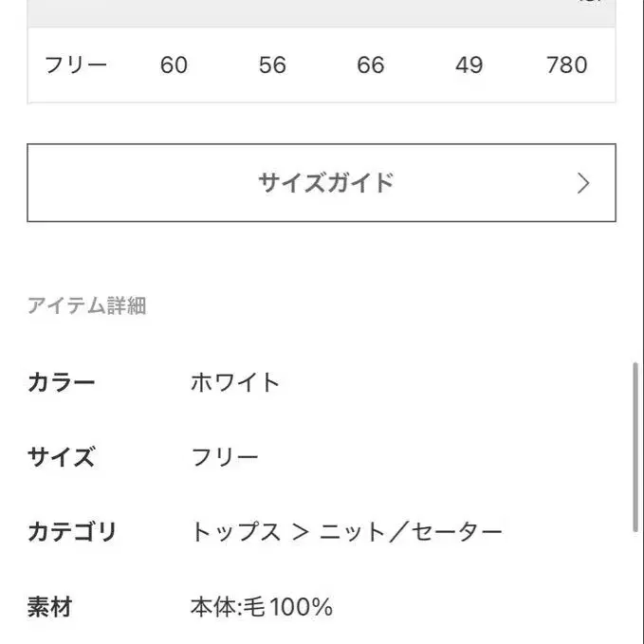Open the サイズガイド button
The width and height of the screenshot is (644, 644).
coord(321,183)
